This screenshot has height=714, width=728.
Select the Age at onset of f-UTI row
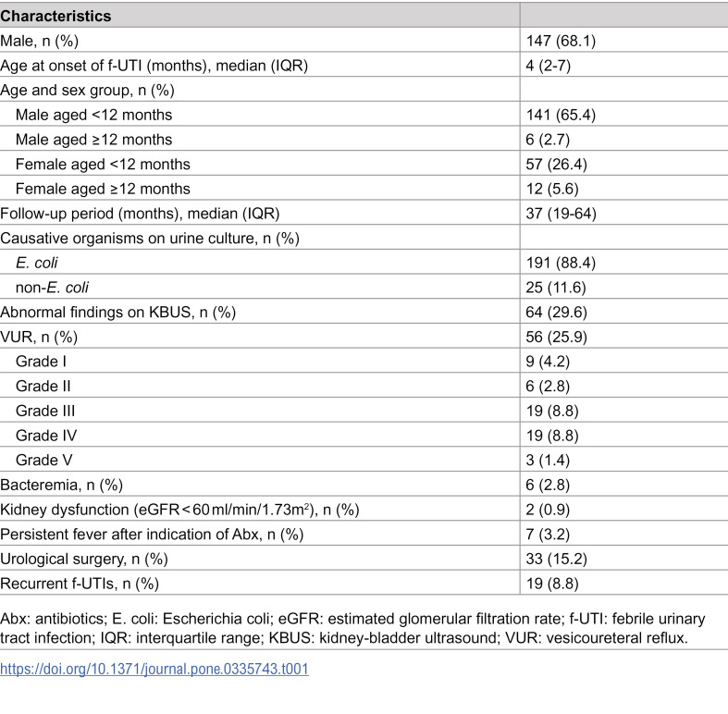tap(364, 66)
